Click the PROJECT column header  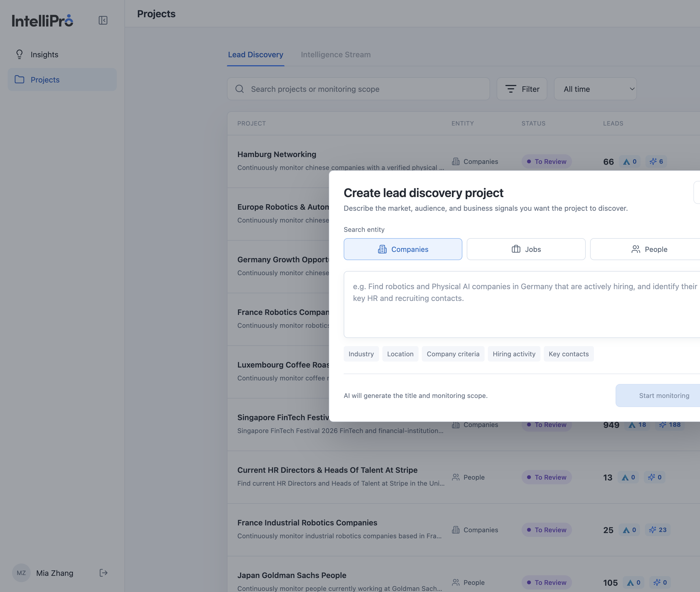(251, 124)
